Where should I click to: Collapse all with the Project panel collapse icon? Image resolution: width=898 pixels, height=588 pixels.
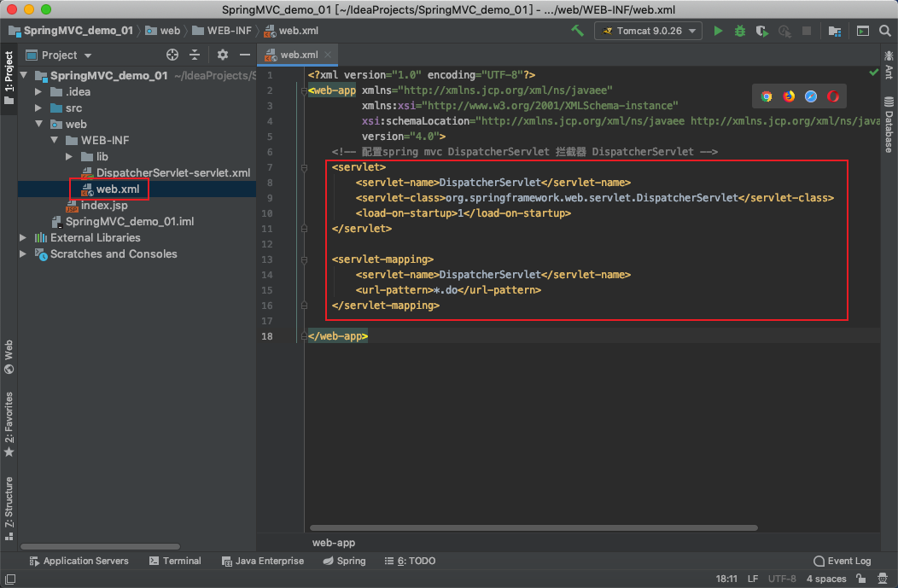click(195, 55)
